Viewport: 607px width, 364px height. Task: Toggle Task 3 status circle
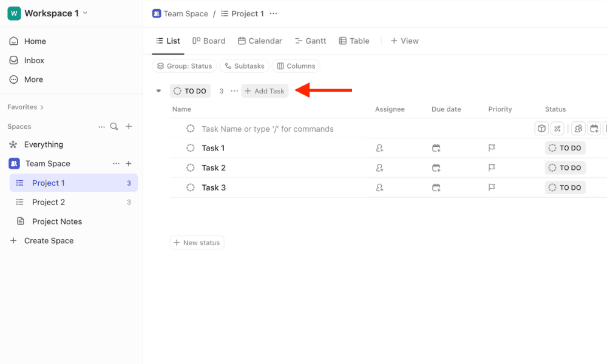click(x=191, y=187)
